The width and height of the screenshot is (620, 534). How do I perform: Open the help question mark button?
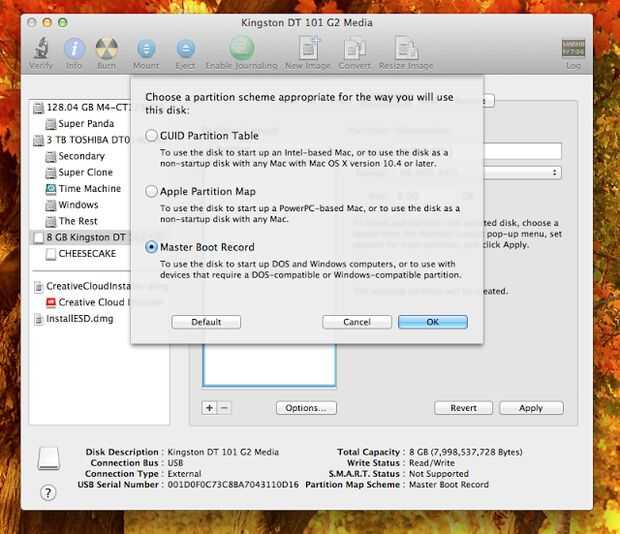coord(48,493)
